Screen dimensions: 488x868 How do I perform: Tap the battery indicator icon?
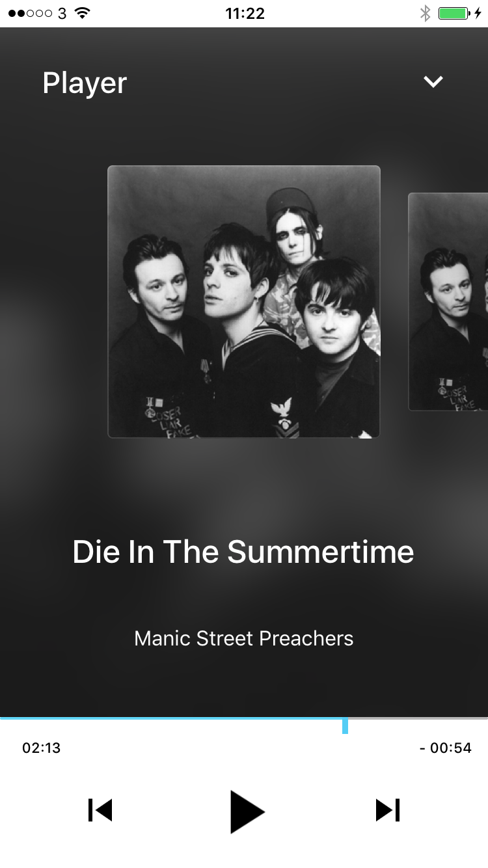(x=454, y=13)
